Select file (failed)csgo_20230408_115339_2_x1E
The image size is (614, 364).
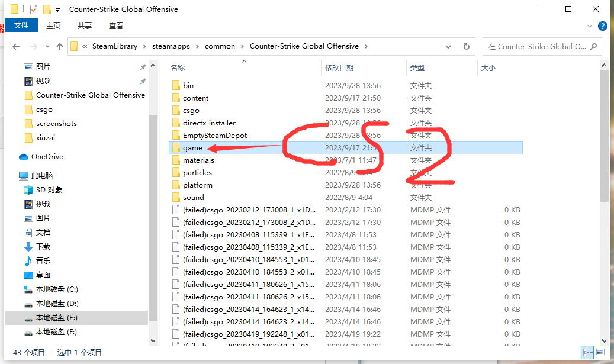(248, 247)
